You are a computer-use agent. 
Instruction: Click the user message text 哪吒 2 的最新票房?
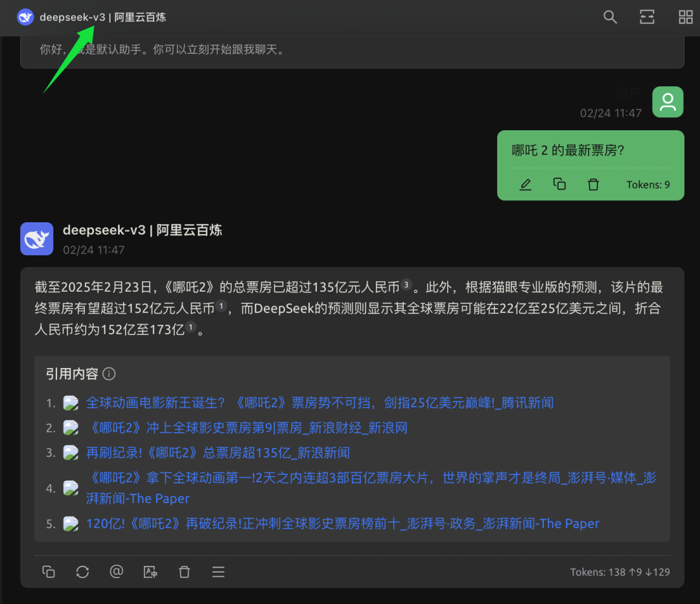pos(568,150)
